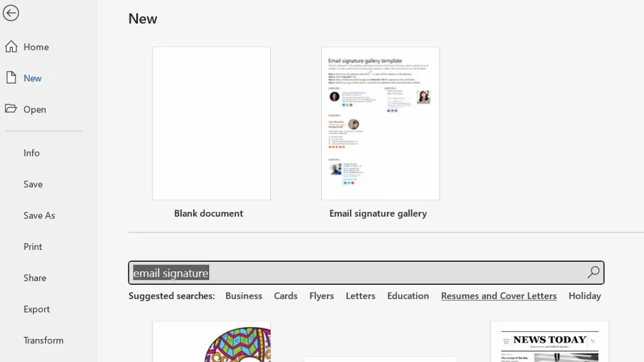The width and height of the screenshot is (644, 362).
Task: Open the Open folder icon in the sidebar
Action: 35,109
